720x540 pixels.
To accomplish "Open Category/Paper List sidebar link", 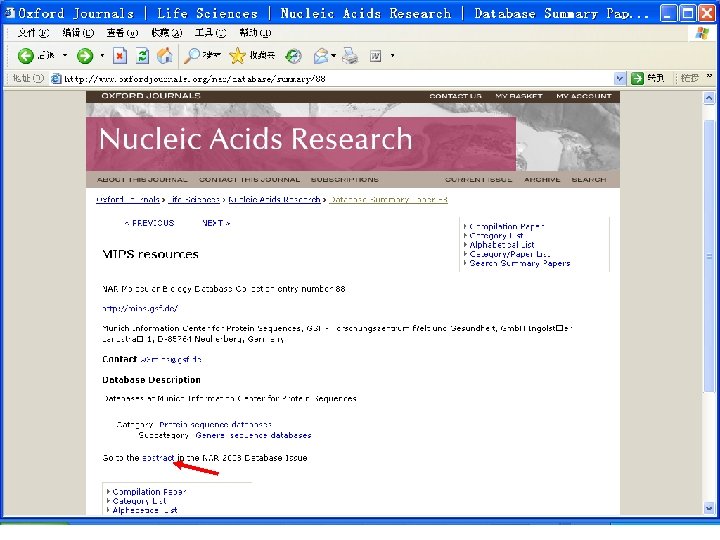I will tap(510, 254).
